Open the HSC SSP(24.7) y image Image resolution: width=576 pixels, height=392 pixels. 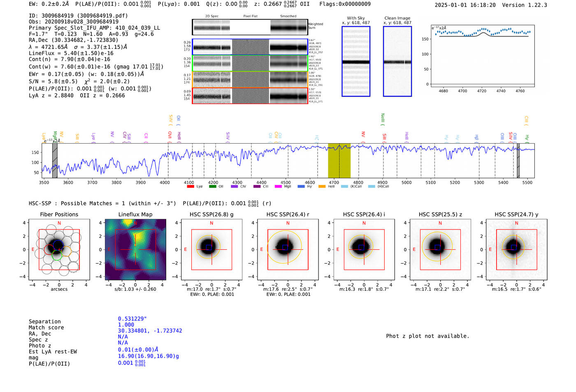click(x=516, y=249)
